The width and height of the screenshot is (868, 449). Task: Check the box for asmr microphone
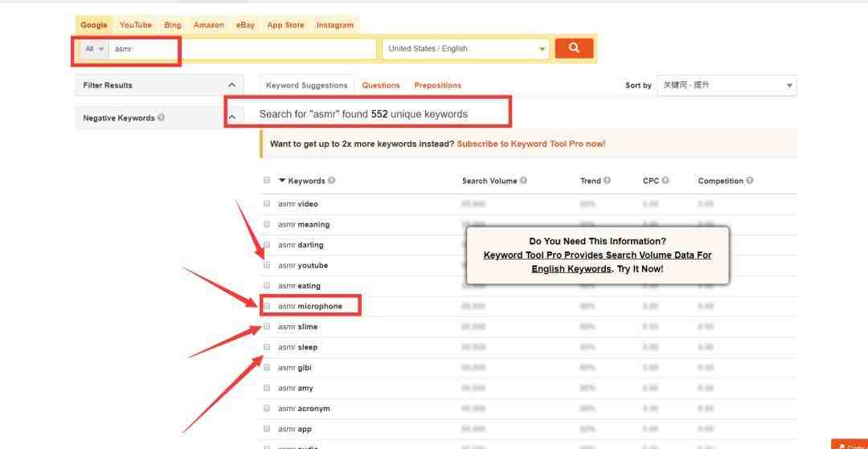coord(267,306)
